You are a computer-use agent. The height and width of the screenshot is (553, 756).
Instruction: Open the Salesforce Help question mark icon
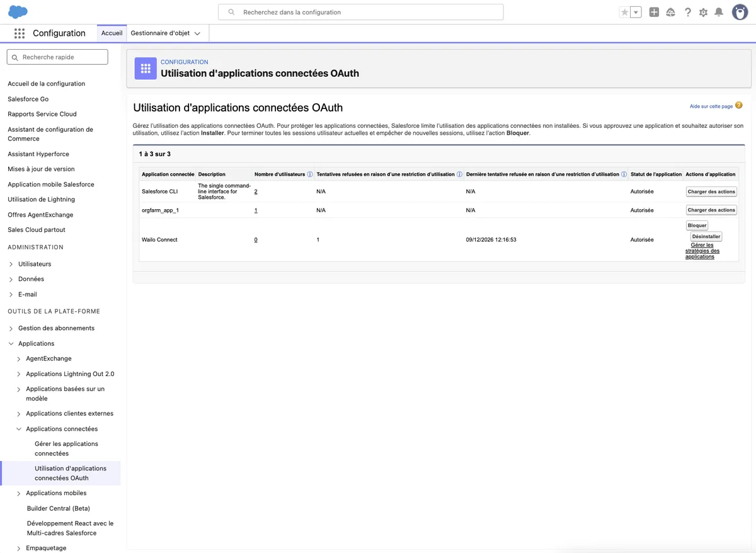coord(688,12)
